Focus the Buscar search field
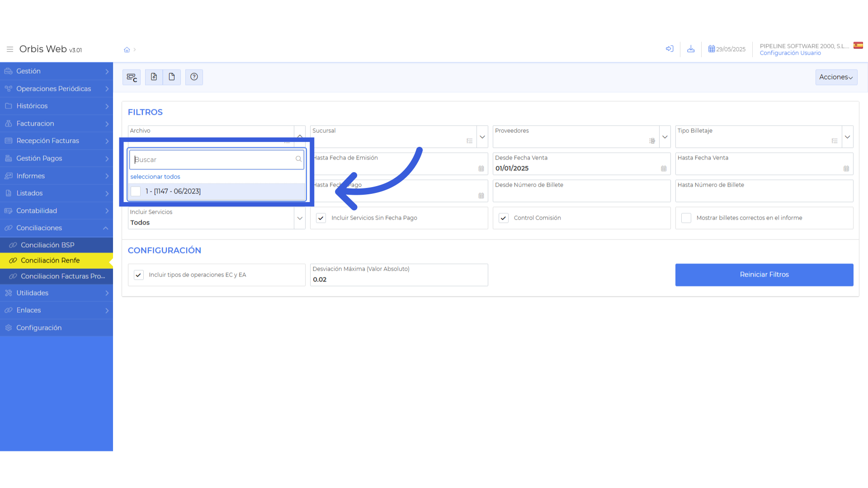The image size is (868, 488). click(217, 160)
